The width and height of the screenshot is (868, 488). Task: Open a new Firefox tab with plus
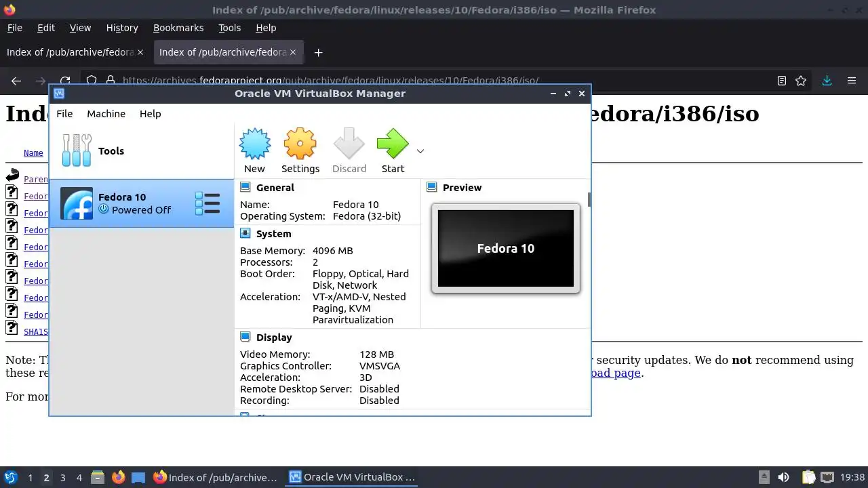click(x=318, y=52)
